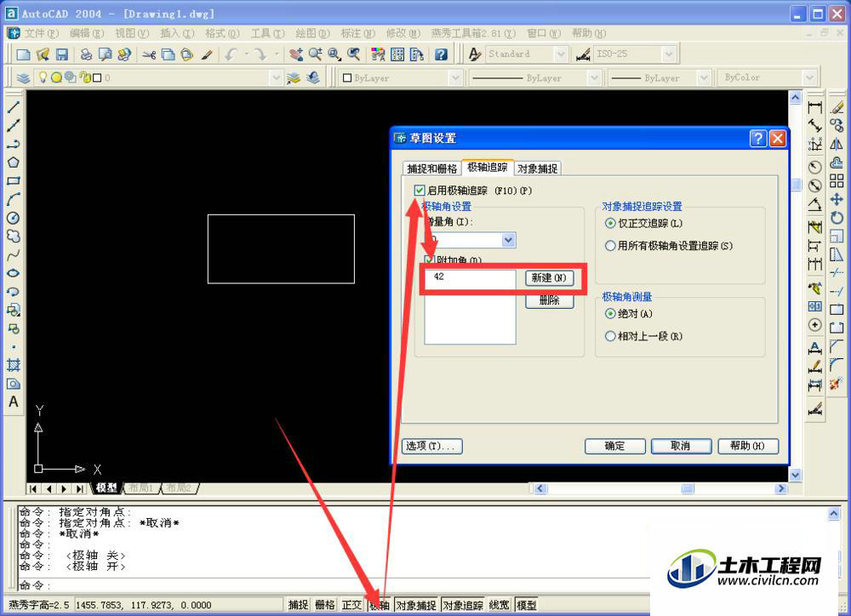
Task: Select the Rectangle drawing tool
Action: [14, 180]
